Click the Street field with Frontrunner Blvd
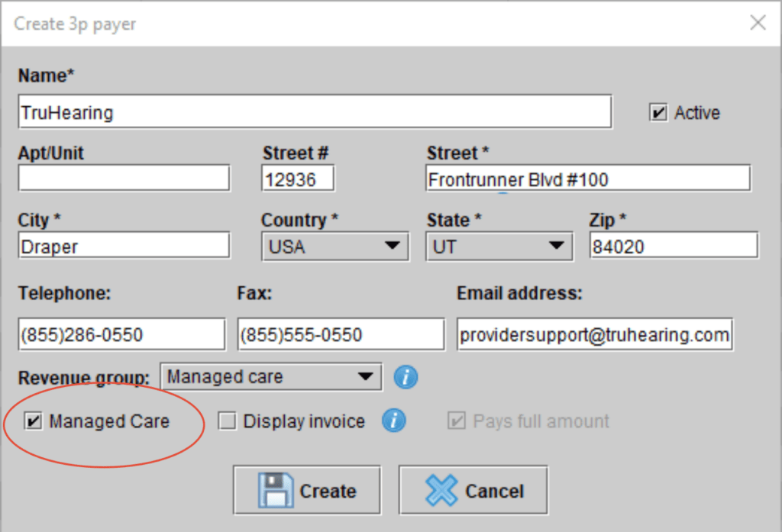The image size is (782, 532). 588,179
